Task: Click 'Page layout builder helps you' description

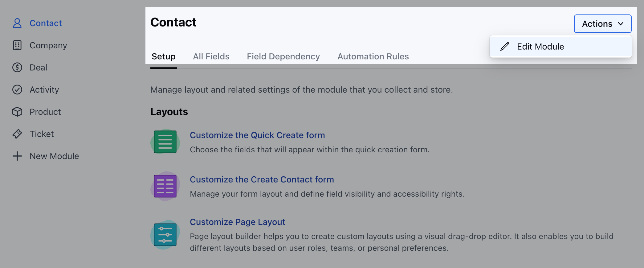Action: pyautogui.click(x=402, y=242)
